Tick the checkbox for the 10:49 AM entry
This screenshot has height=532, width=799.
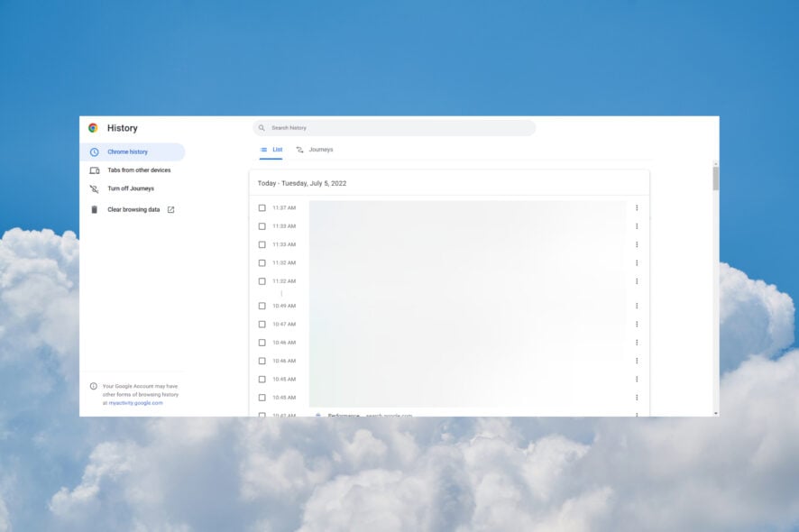(262, 306)
